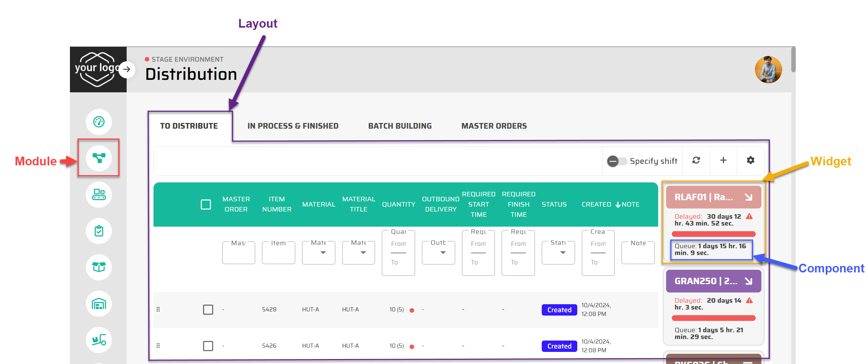Open the gear settings icon
Image resolution: width=868 pixels, height=364 pixels.
(x=750, y=160)
